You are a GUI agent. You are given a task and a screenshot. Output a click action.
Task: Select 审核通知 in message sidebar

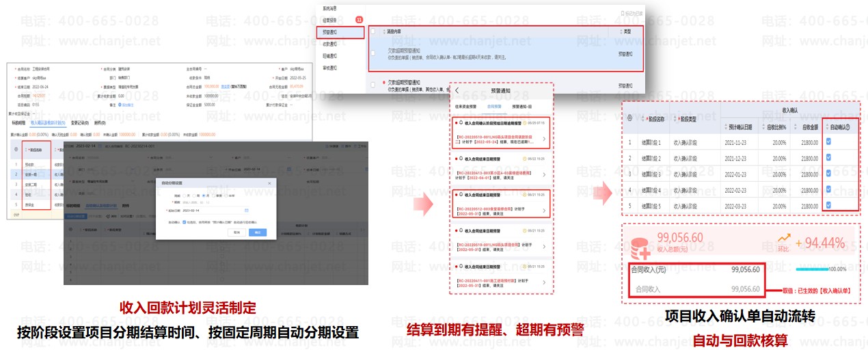click(x=329, y=67)
